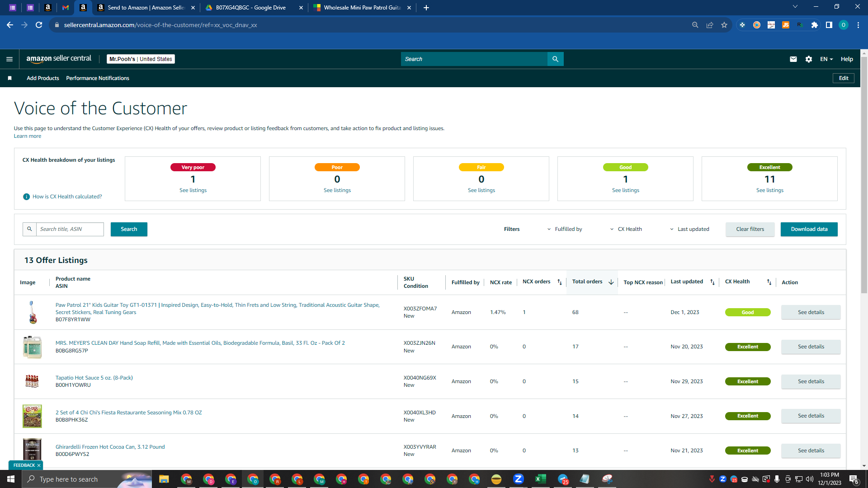Open the browser tab search dropdown

click(x=795, y=7)
